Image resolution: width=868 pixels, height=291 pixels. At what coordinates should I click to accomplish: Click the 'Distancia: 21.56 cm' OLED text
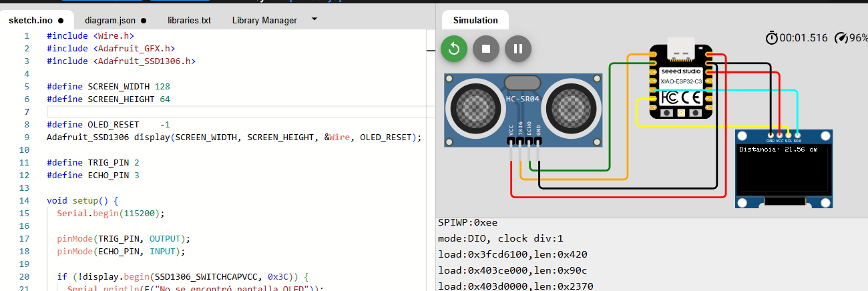point(778,150)
